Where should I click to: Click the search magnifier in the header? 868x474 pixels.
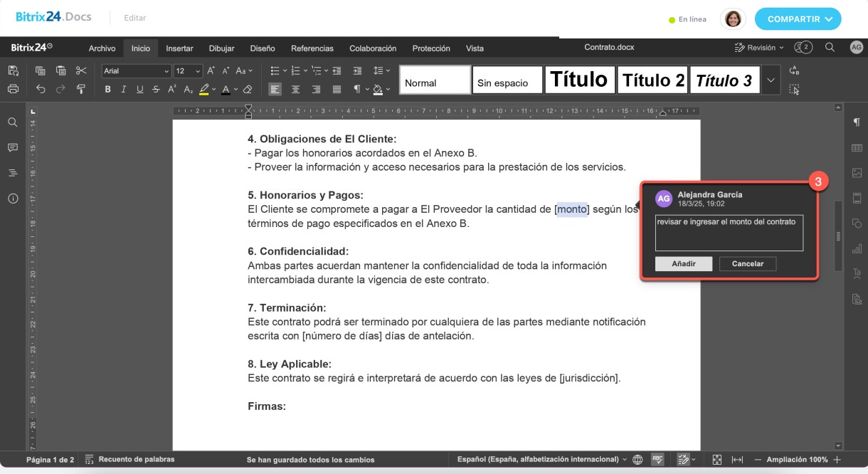(830, 48)
